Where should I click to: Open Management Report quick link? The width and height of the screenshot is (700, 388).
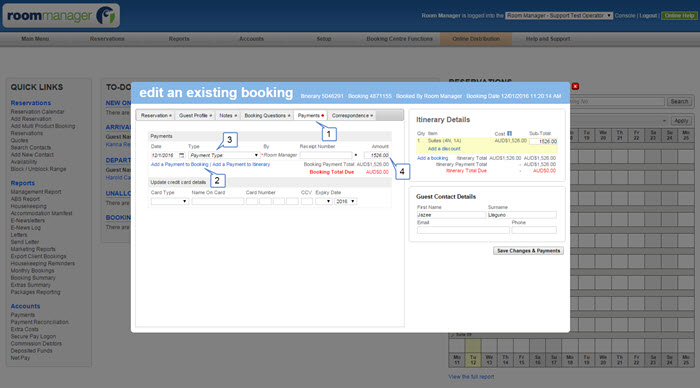click(36, 192)
